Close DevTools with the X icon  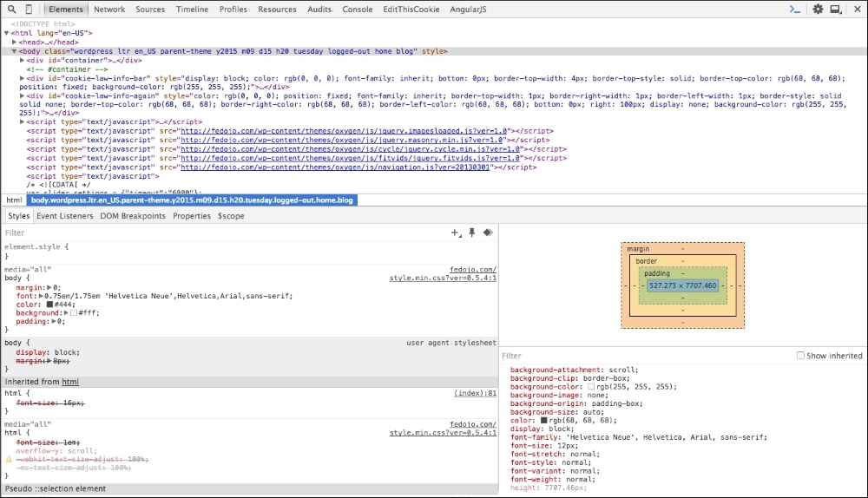(857, 9)
